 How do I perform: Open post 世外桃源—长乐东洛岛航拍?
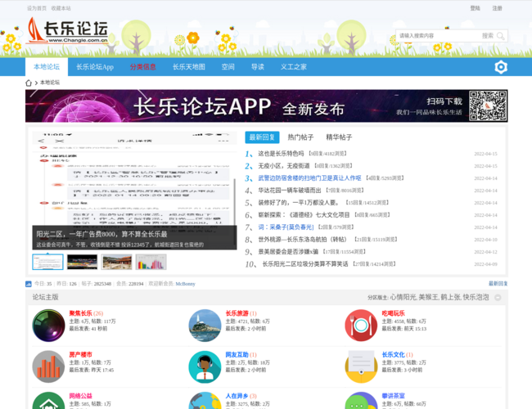tap(302, 240)
